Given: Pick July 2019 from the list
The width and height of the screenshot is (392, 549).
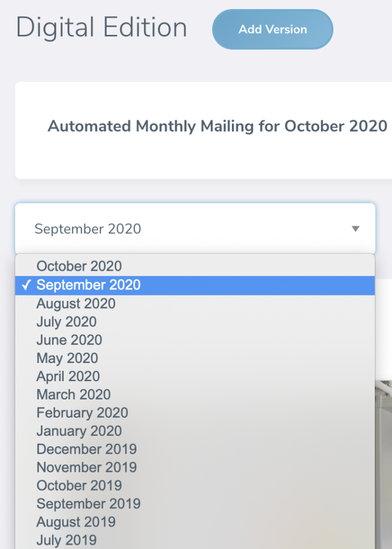Looking at the screenshot, I should point(66,540).
